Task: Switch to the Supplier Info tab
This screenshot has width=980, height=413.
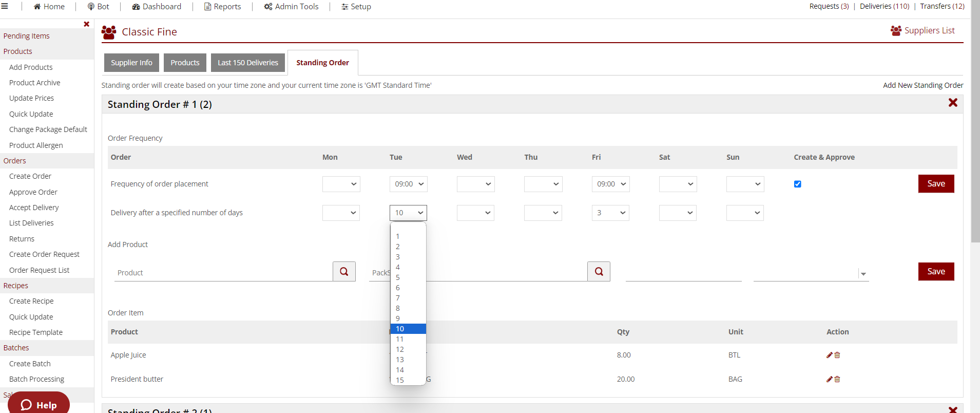Action: (131, 63)
